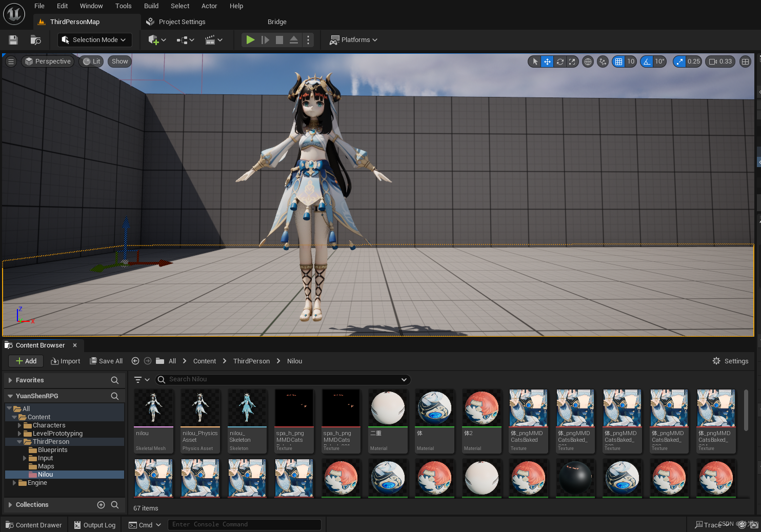
Task: Open the File menu
Action: coord(39,6)
